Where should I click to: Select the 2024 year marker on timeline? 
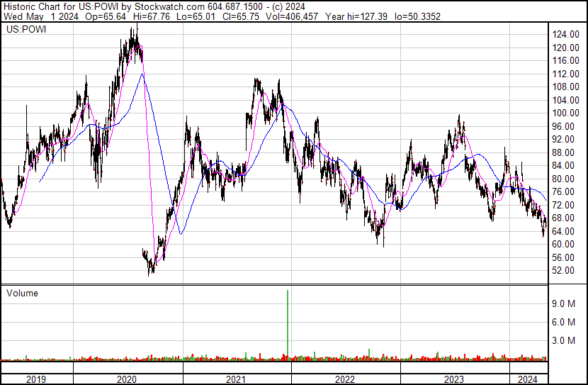click(528, 379)
